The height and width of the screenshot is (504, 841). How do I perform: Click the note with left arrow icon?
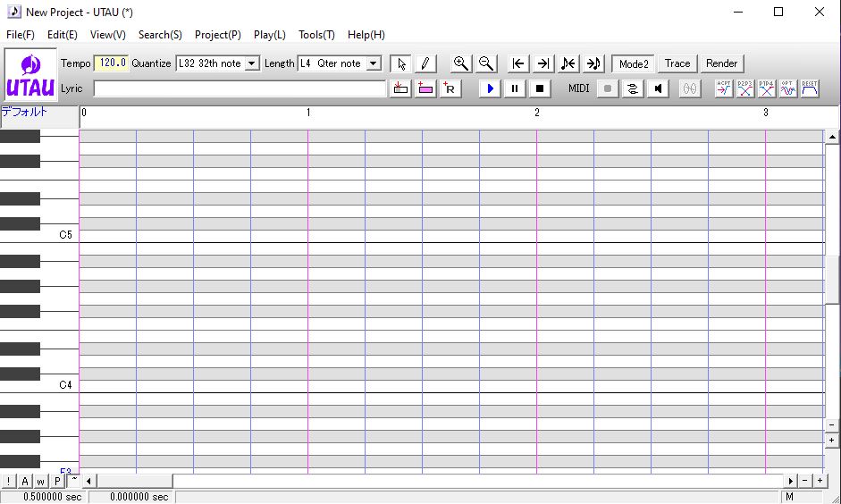pos(568,63)
